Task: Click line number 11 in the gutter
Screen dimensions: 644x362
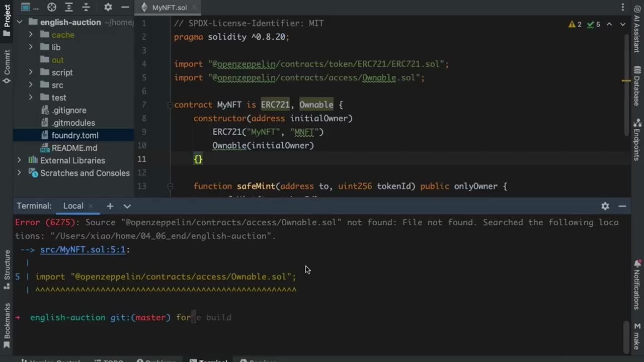Action: [142, 159]
